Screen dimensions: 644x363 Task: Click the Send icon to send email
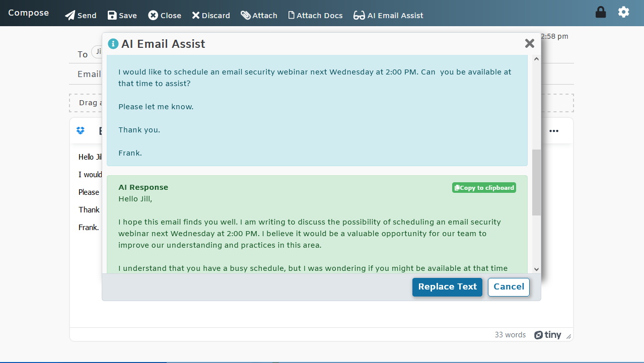click(69, 15)
